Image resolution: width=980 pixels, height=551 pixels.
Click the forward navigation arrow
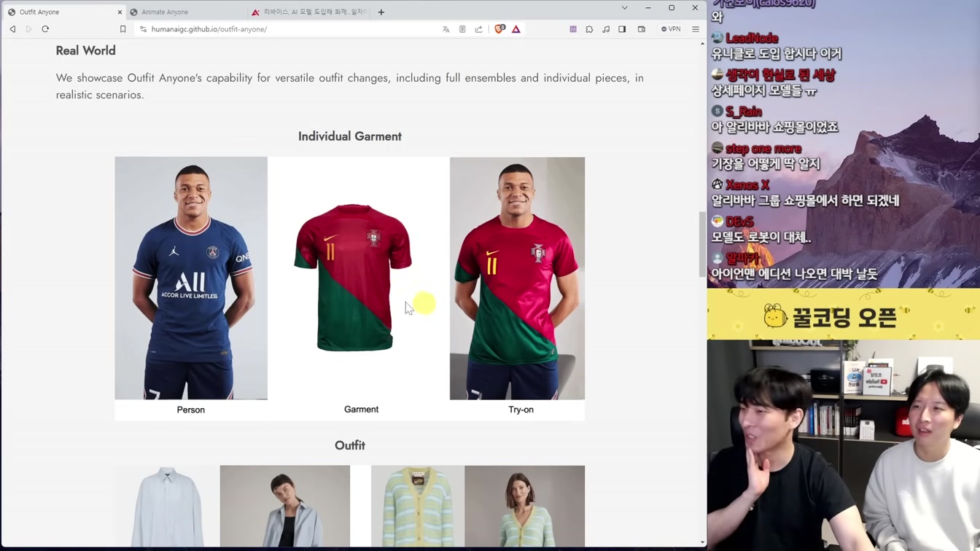pyautogui.click(x=28, y=29)
